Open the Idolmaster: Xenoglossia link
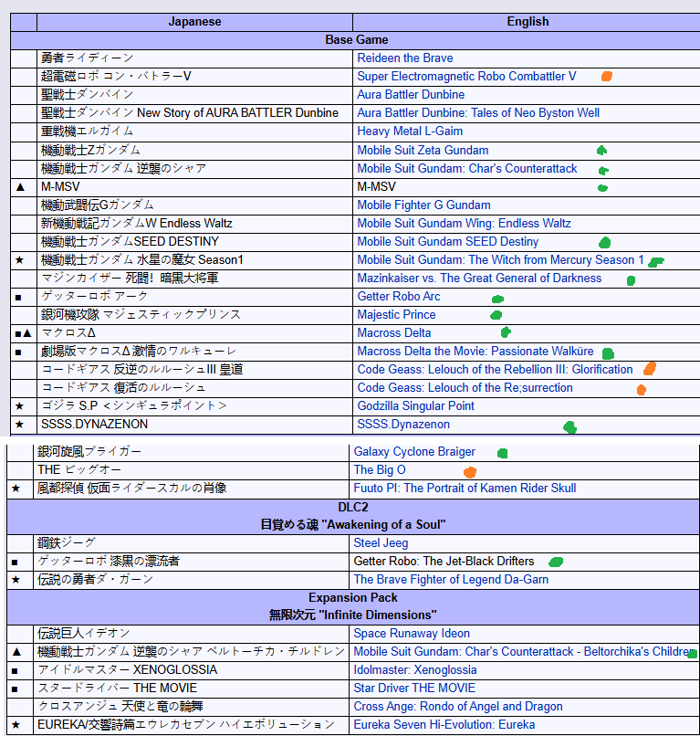 414,670
